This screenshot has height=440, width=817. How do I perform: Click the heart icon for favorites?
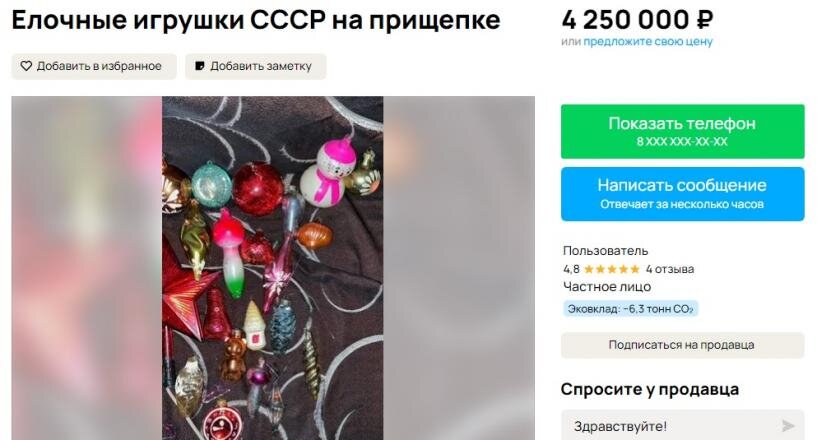pyautogui.click(x=26, y=66)
